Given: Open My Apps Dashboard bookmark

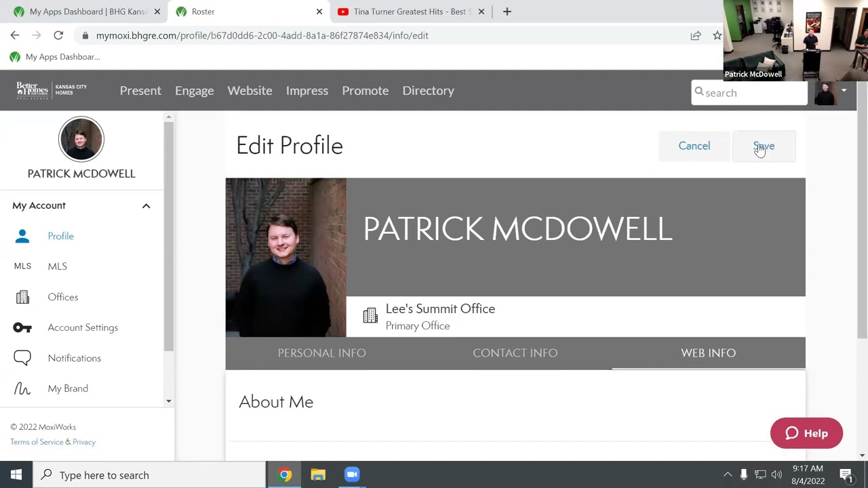Looking at the screenshot, I should pyautogui.click(x=55, y=57).
